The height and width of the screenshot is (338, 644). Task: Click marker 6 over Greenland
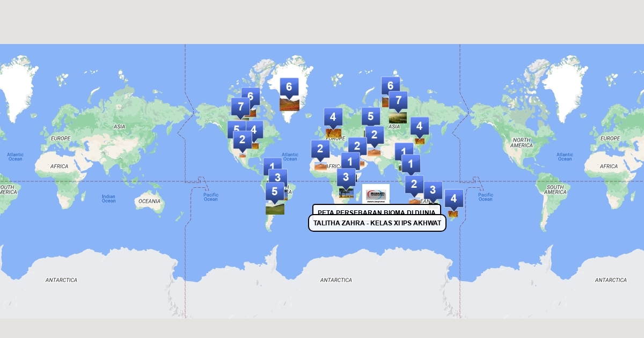(x=289, y=86)
